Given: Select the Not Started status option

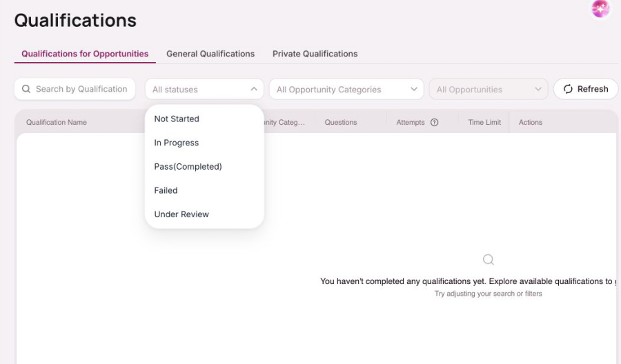Looking at the screenshot, I should (x=204, y=119).
